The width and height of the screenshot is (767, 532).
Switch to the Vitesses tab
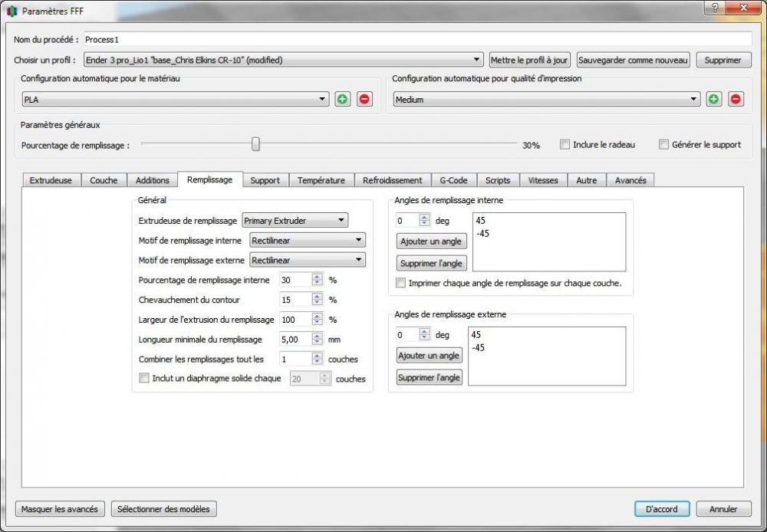pyautogui.click(x=543, y=180)
